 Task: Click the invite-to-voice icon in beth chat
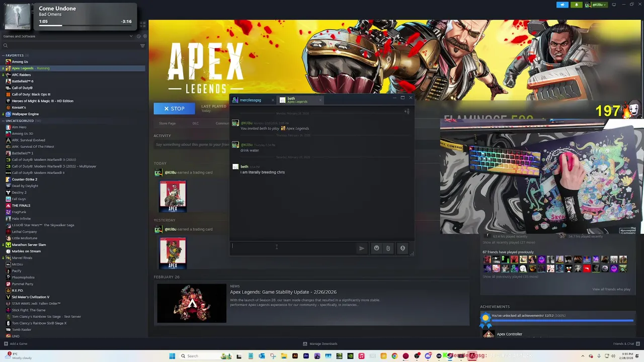pyautogui.click(x=407, y=111)
